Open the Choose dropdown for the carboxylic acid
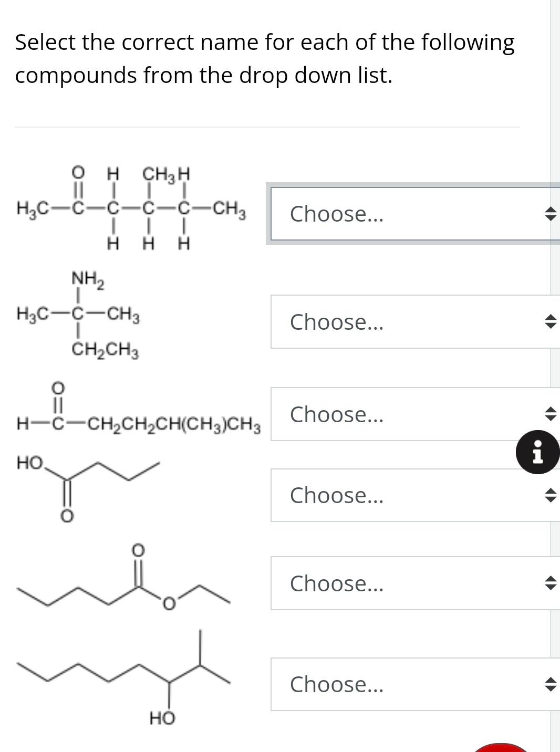 click(x=410, y=495)
